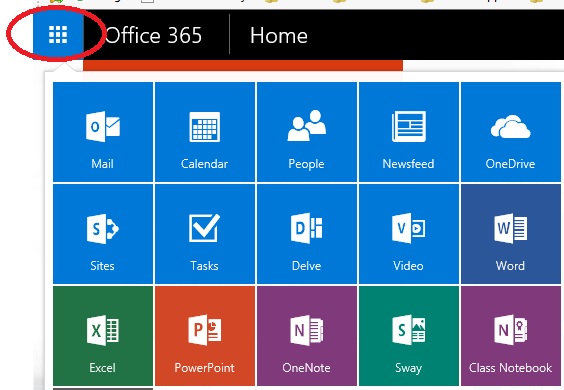564x390 pixels.
Task: Launch the Calendar app tile
Action: [205, 132]
